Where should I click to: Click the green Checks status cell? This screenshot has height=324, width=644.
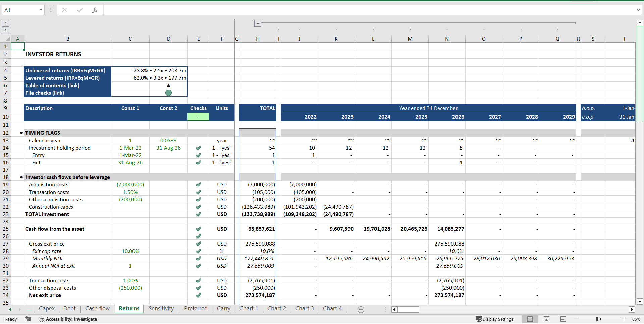[198, 117]
